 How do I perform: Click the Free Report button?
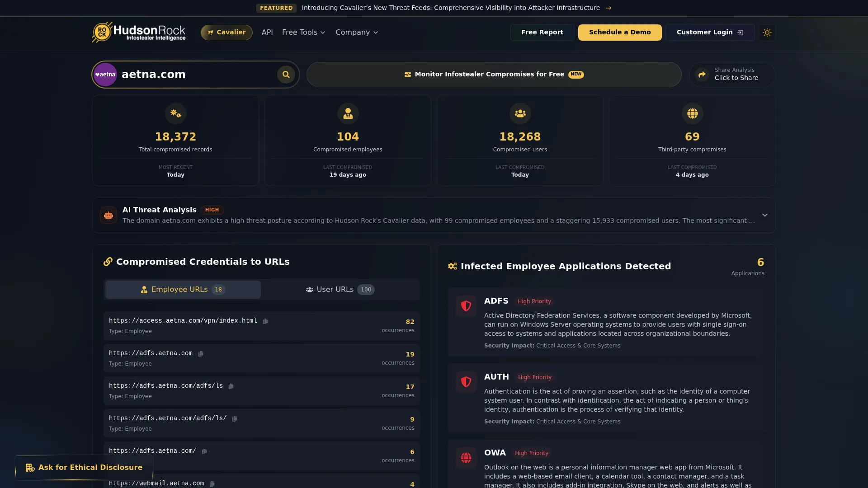542,33
